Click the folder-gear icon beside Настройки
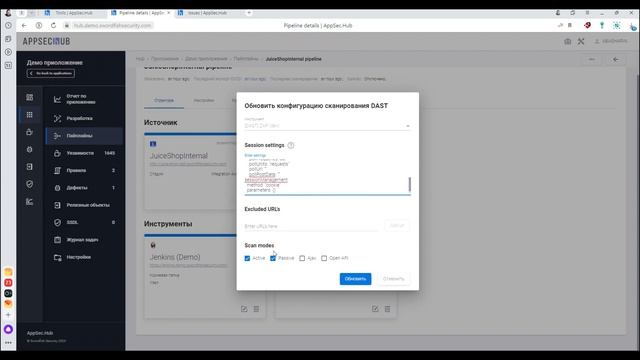640x360 pixels. click(x=58, y=257)
